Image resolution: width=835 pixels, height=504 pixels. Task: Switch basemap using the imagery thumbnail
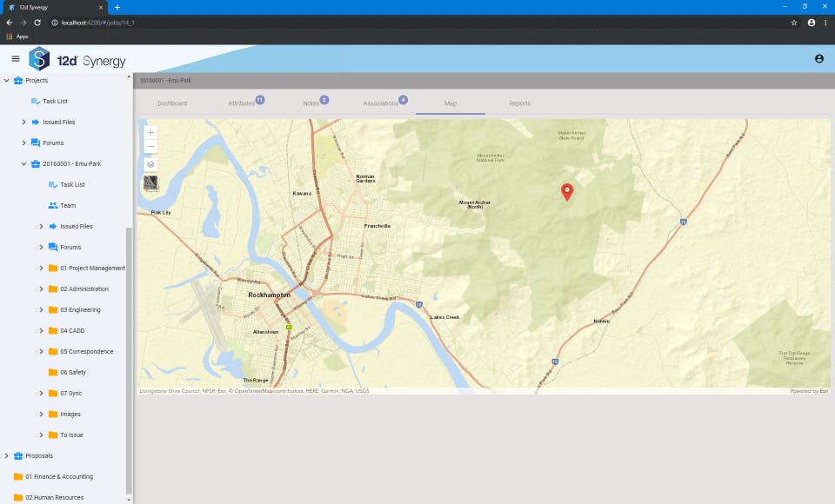click(x=150, y=183)
